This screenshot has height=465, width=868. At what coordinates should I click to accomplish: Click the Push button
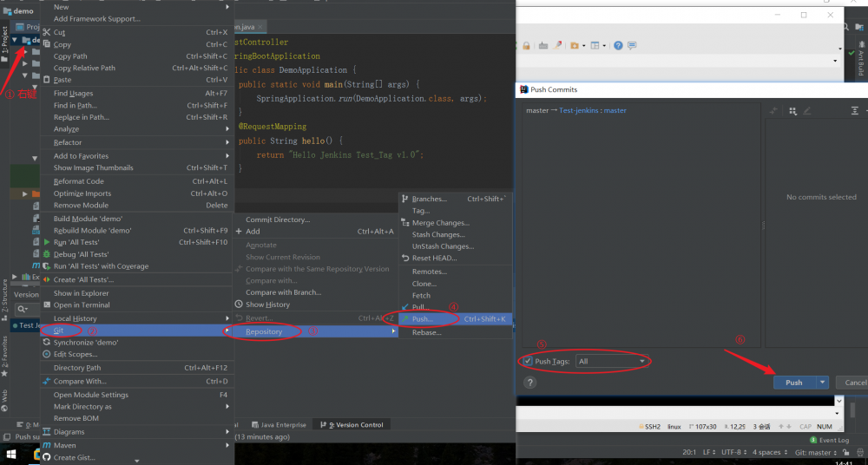[x=795, y=382]
